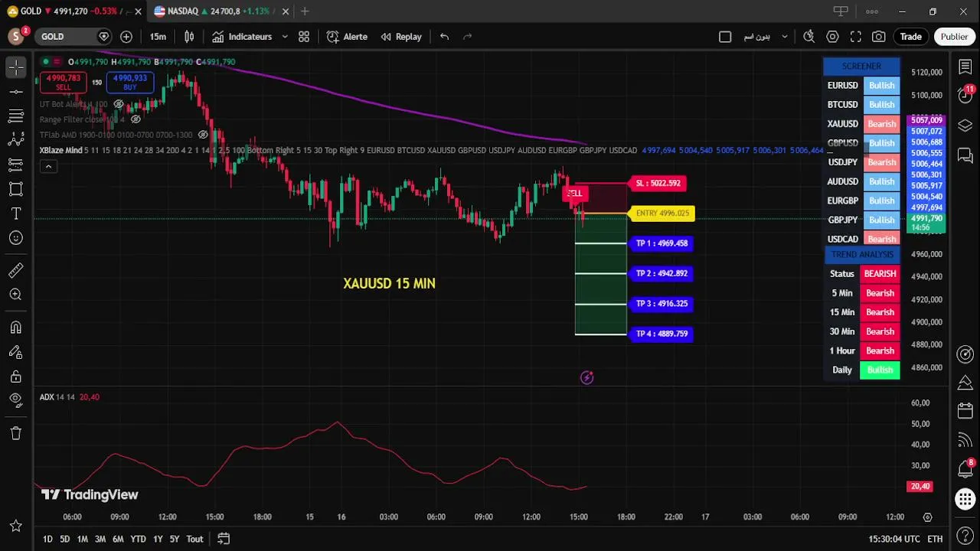Select the YTD date range

point(138,539)
